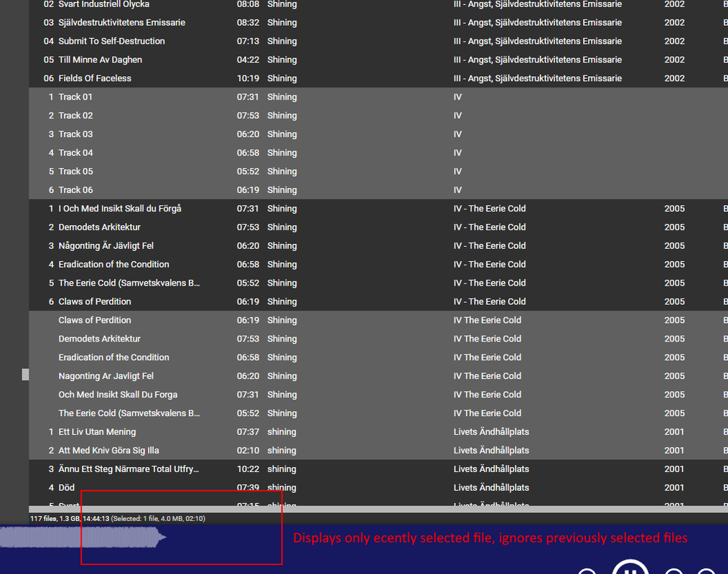Select the Track 04 row
This screenshot has height=574, width=728.
378,153
